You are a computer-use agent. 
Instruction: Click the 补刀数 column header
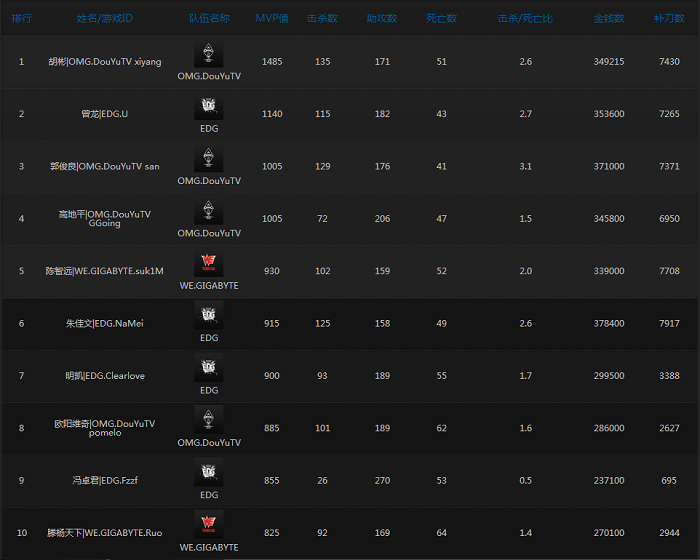(668, 18)
